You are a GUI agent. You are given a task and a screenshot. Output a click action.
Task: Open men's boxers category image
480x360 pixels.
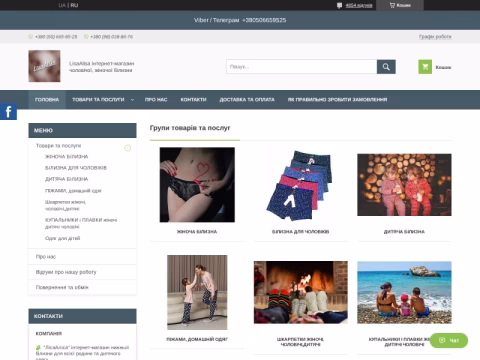pos(300,185)
